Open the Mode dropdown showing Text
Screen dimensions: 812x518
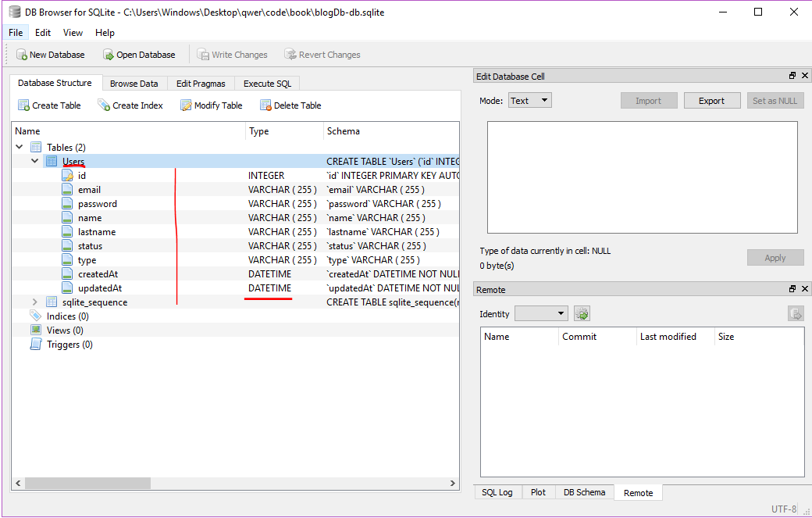click(530, 100)
